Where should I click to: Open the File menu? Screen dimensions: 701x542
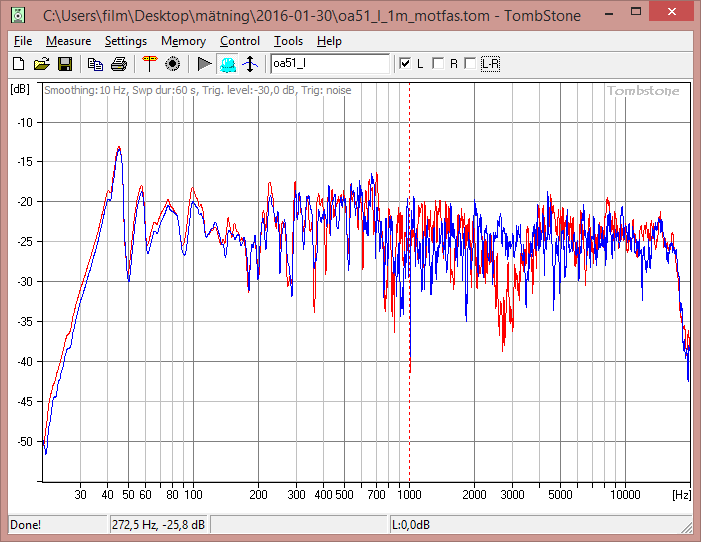pyautogui.click(x=23, y=41)
